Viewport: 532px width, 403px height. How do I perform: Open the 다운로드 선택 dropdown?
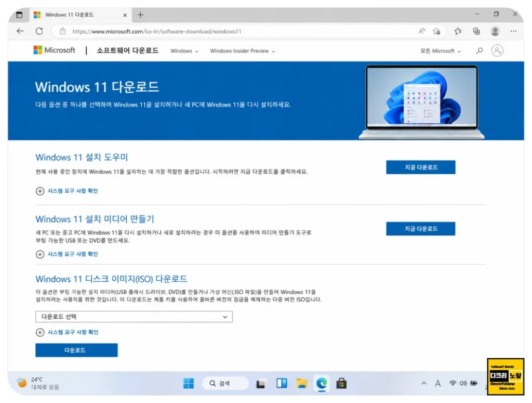click(134, 317)
